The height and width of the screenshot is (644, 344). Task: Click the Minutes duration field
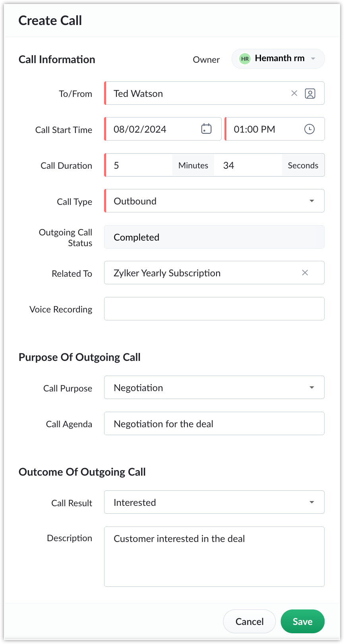coord(139,165)
